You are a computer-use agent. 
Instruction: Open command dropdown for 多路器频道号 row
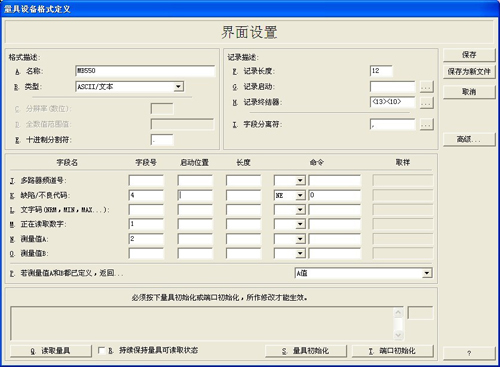pyautogui.click(x=300, y=181)
